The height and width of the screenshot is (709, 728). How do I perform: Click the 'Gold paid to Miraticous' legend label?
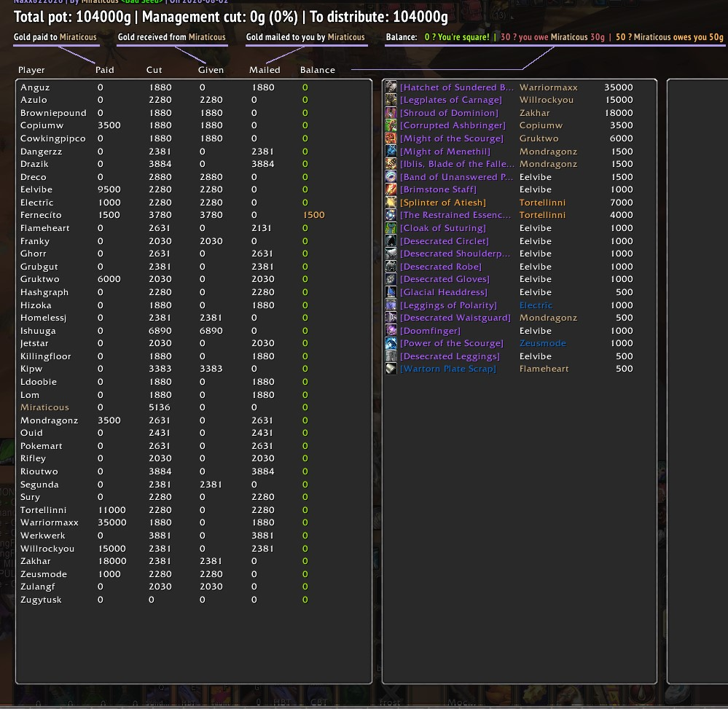[x=55, y=37]
